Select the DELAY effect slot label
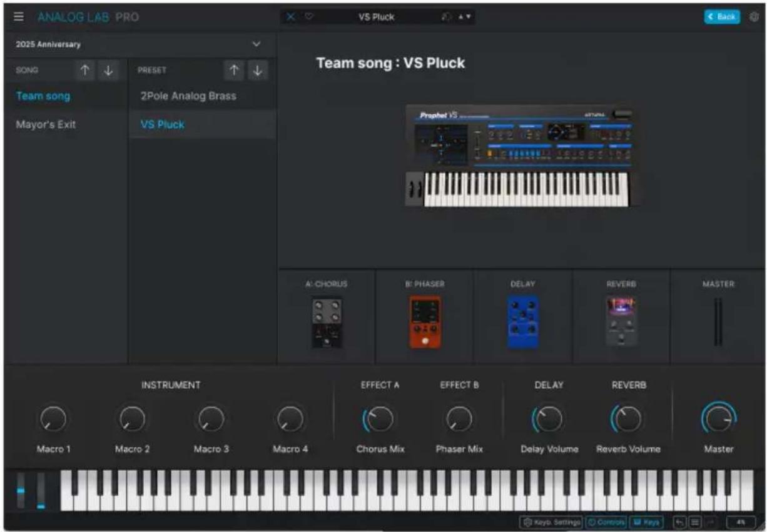 point(522,284)
